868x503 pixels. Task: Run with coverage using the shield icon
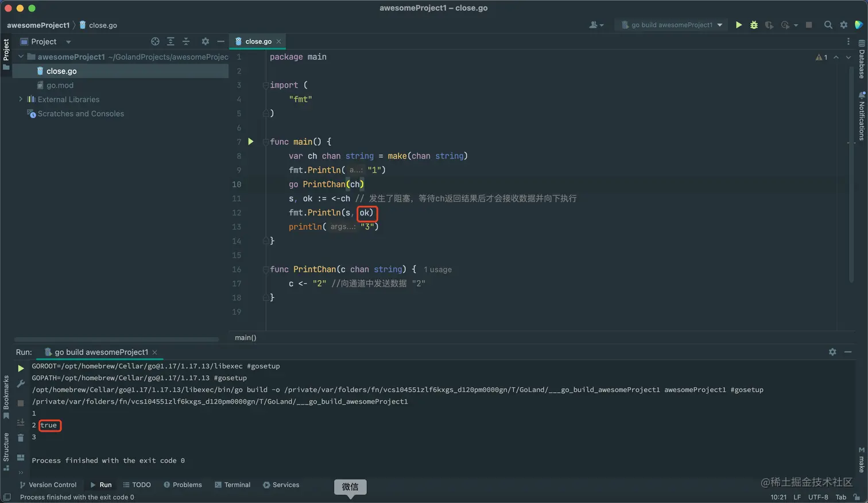pyautogui.click(x=769, y=25)
